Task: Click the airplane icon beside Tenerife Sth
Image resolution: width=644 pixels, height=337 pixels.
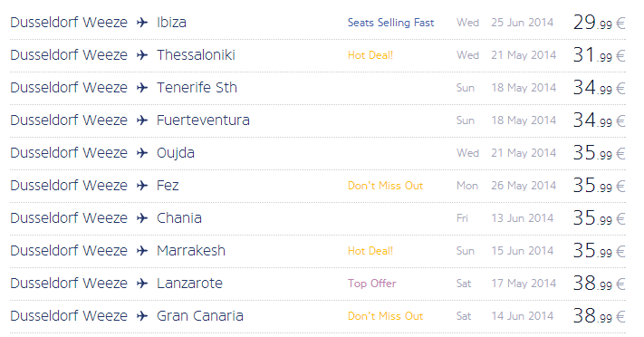Action: point(142,88)
